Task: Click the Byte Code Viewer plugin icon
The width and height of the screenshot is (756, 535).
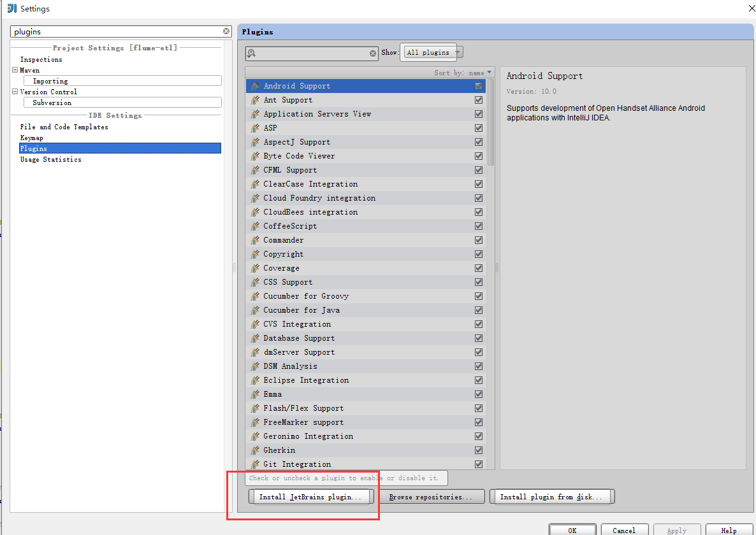Action: pyautogui.click(x=255, y=156)
